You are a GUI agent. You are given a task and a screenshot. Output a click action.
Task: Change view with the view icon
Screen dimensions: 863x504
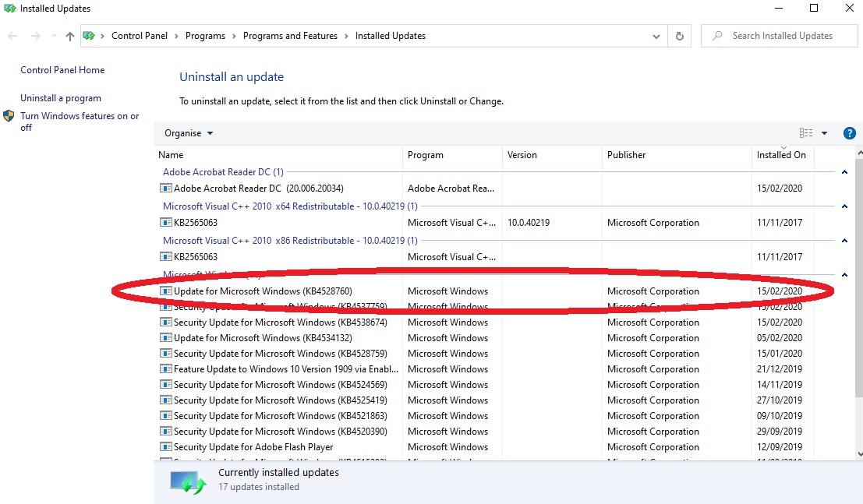(x=806, y=132)
